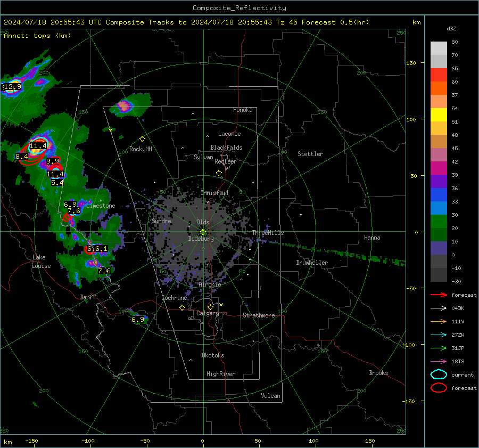This screenshot has height=448, width=479.
Task: Click the Banff town label
Action: (x=88, y=297)
